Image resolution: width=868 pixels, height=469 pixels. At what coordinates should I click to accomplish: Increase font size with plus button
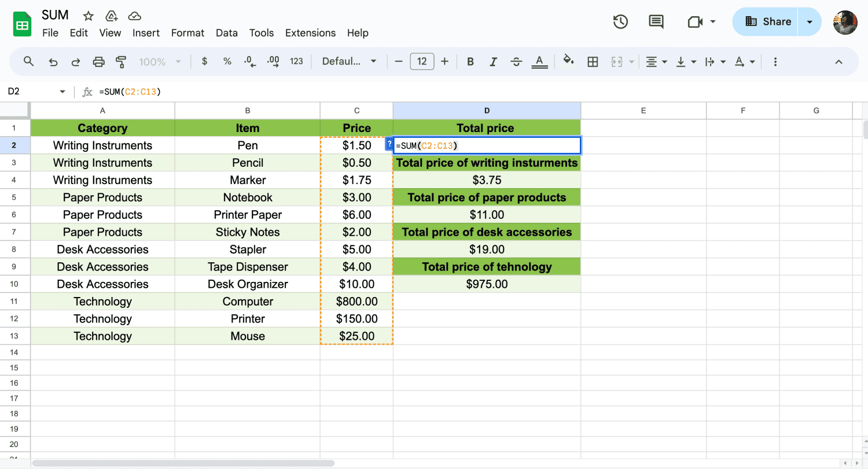point(444,61)
